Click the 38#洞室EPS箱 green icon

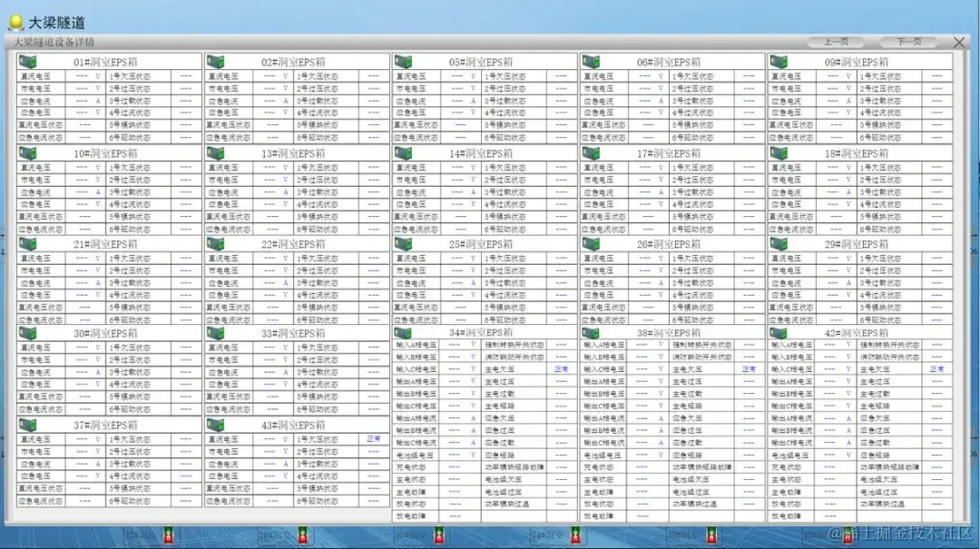[592, 333]
